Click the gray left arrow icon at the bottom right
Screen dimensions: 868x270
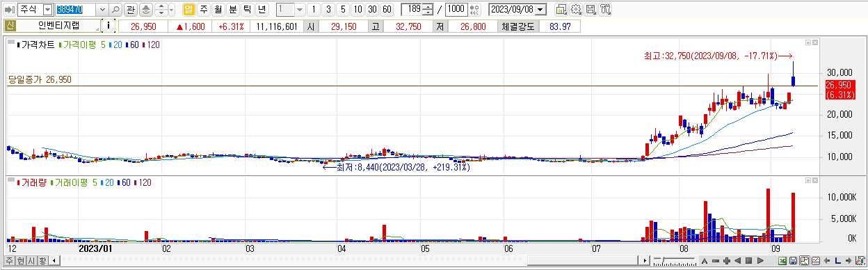(827, 261)
